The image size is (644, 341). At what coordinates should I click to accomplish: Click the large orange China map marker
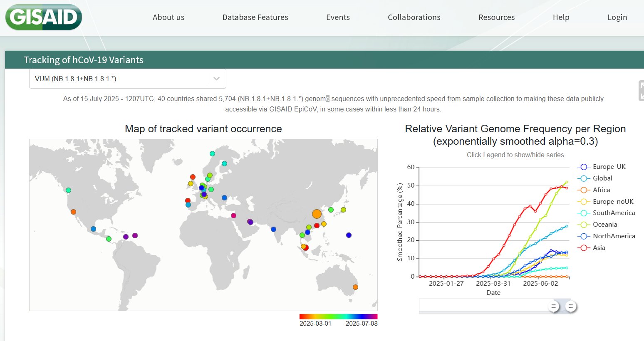point(317,214)
